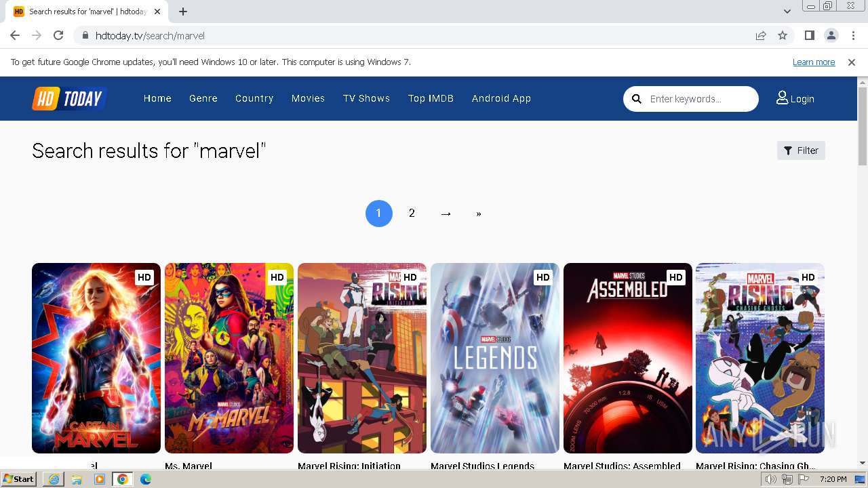Open Marvel Studios Legends poster
This screenshot has width=868, height=488.
pos(495,358)
